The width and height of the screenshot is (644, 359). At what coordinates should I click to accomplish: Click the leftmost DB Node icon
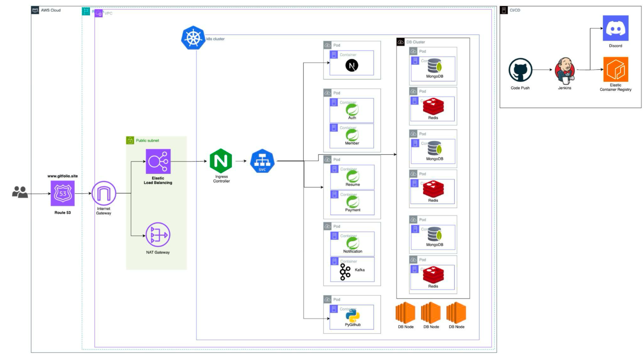pyautogui.click(x=405, y=313)
